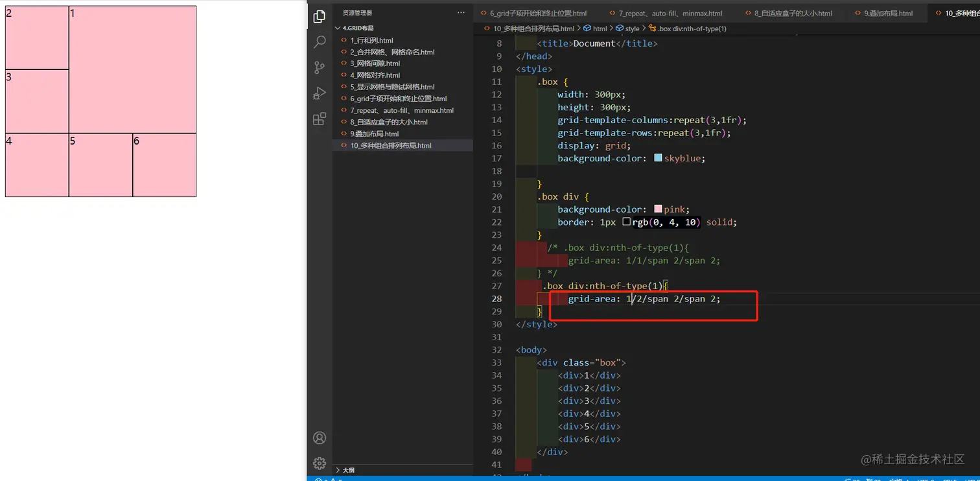Switch to the 8_自适应盒子的大小.html editor tab
This screenshot has height=481, width=980.
point(793,13)
